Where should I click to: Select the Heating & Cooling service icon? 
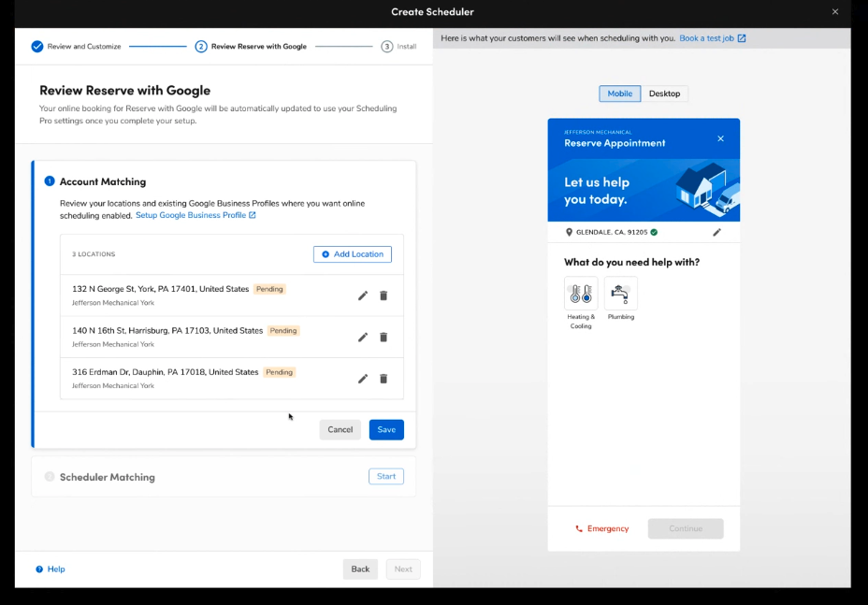[x=581, y=293]
